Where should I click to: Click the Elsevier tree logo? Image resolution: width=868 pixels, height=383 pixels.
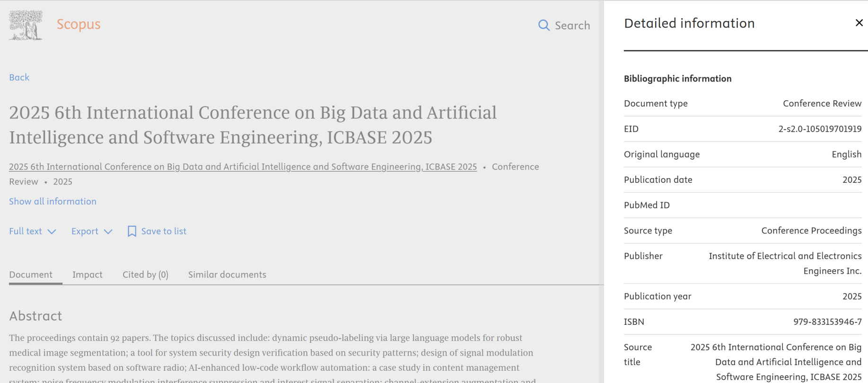click(x=26, y=25)
